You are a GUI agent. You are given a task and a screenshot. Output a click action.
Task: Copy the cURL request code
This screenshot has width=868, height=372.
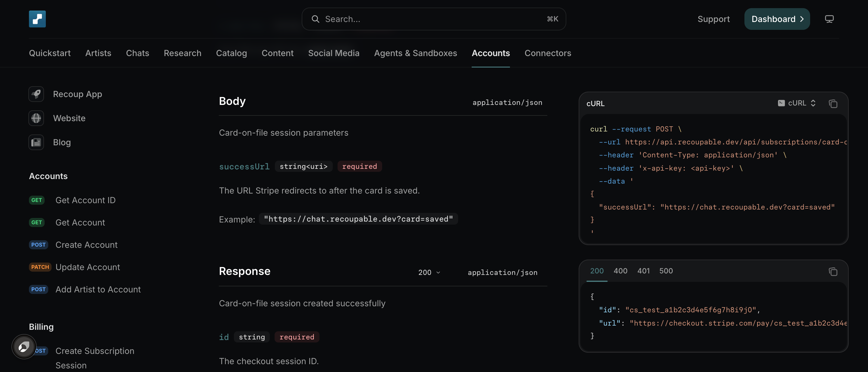pyautogui.click(x=833, y=103)
